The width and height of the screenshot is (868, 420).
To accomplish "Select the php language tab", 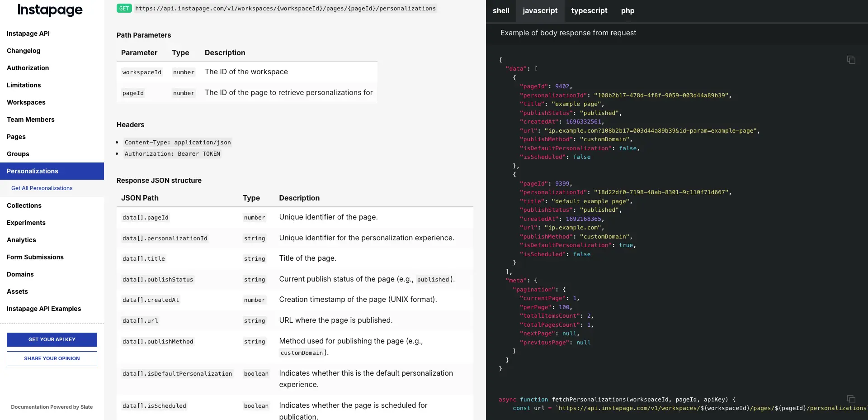I will (627, 10).
